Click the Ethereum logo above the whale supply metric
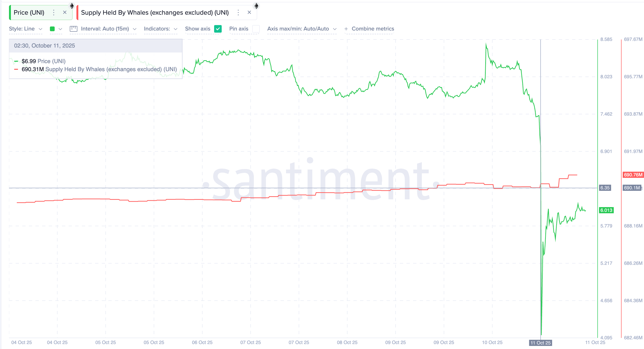Screen dimensions: 644x349 tap(256, 5)
